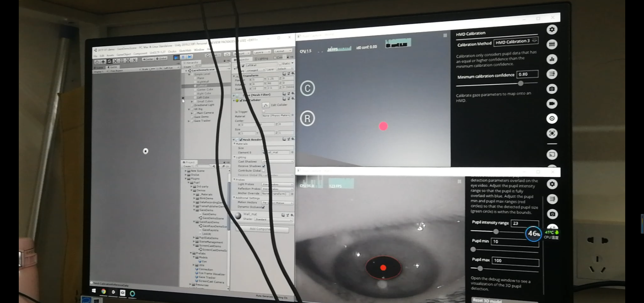Open camera icon in eye window sidebar
Screen dimensions: 644x303
tap(552, 214)
